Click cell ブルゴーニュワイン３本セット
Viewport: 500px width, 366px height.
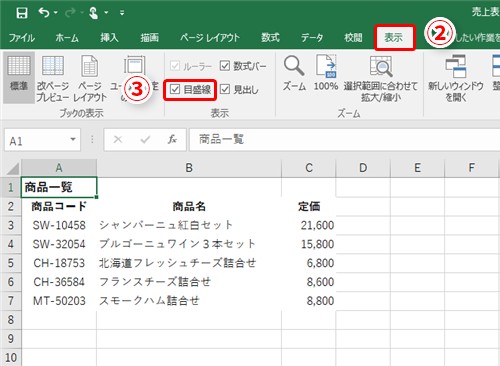tap(189, 244)
